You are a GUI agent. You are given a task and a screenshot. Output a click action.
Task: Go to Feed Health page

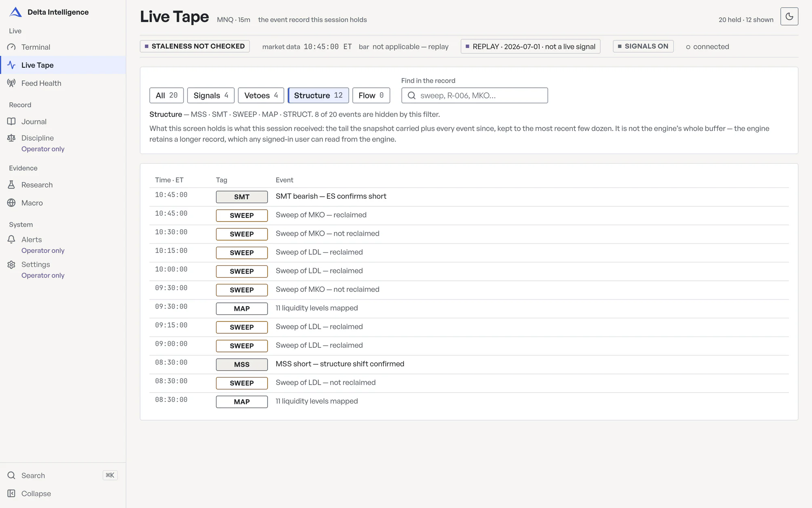pyautogui.click(x=63, y=83)
